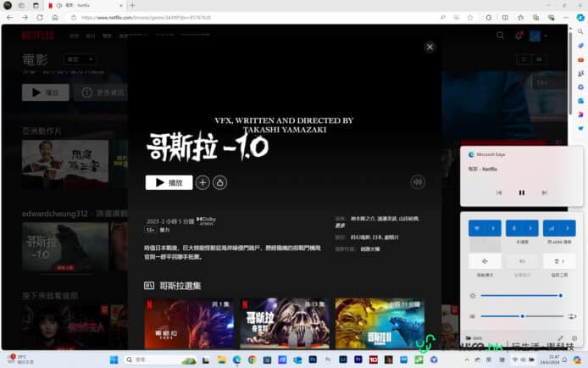The image size is (588, 368).
Task: Open Netflix search magnifier icon
Action: pos(500,36)
